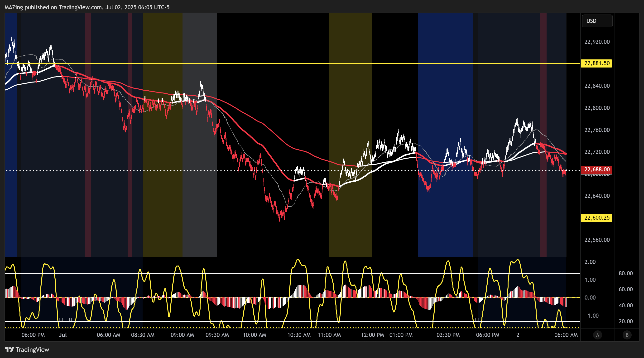Click the 02:30 PM time label
644x358 pixels.
(448, 335)
